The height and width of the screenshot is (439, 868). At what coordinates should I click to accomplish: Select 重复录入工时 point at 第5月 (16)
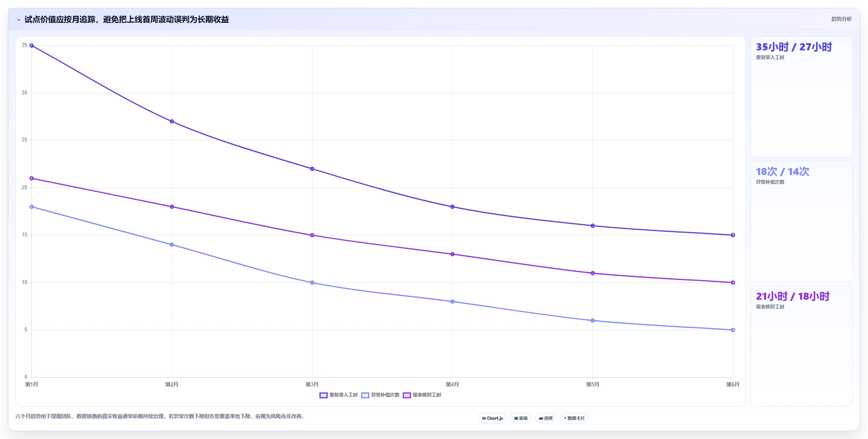[593, 226]
